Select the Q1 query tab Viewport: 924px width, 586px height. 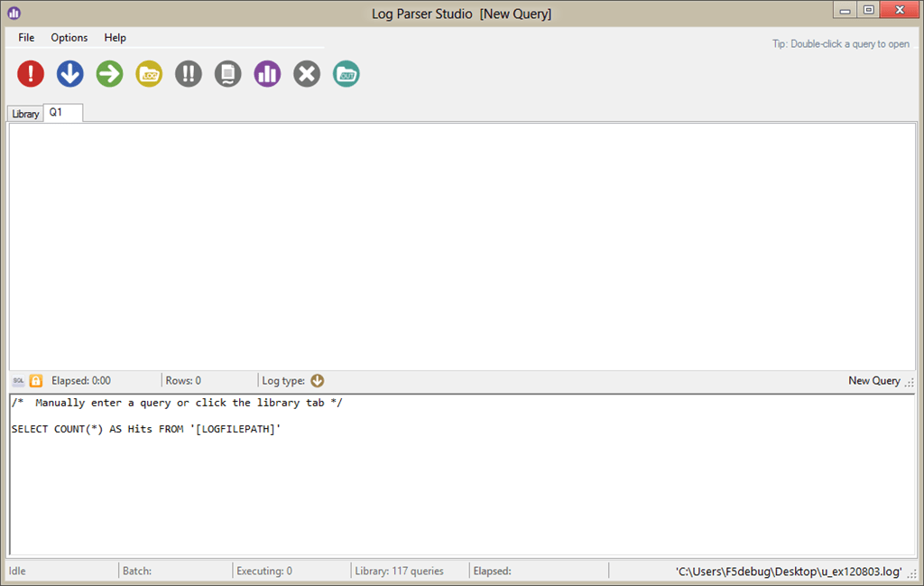(x=63, y=113)
